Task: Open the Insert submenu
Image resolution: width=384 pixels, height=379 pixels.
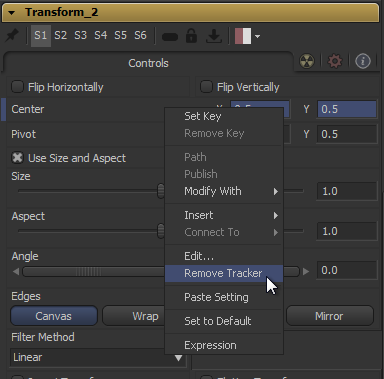Action: click(x=224, y=215)
